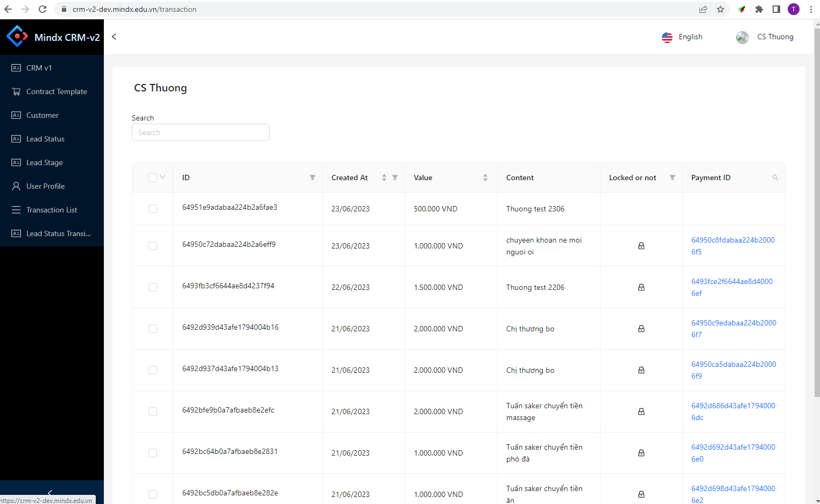Click the share page icon in address bar
820x504 pixels.
[703, 9]
